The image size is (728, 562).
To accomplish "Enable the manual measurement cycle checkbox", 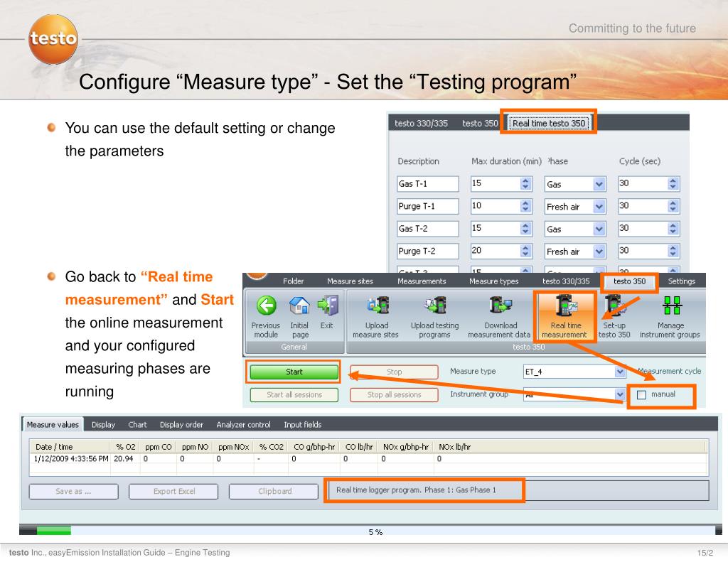I will click(642, 394).
